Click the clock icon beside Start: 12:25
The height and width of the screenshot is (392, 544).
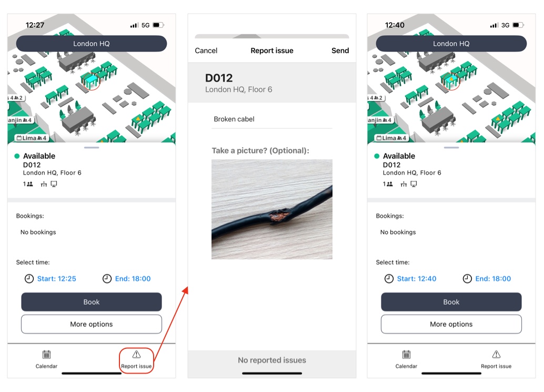click(x=29, y=278)
